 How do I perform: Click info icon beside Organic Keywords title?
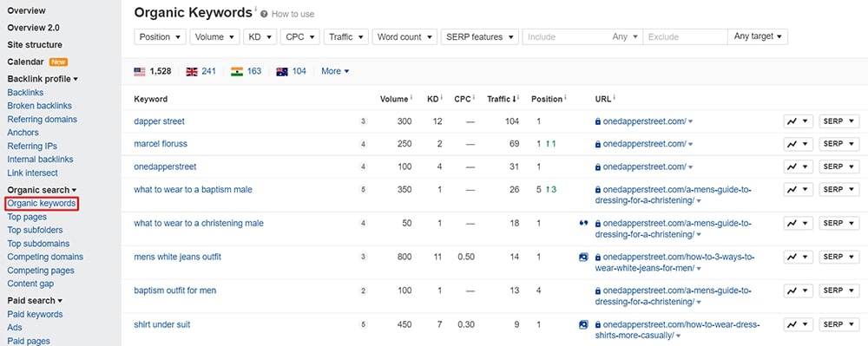pos(256,10)
